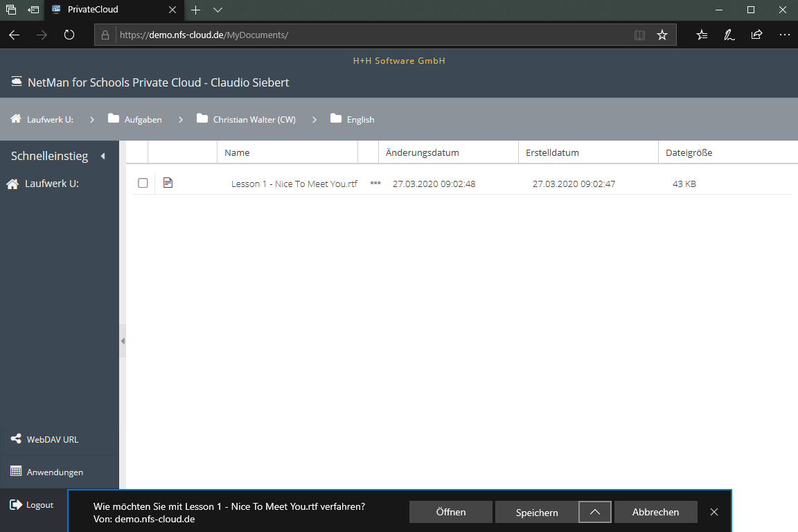This screenshot has width=798, height=532.
Task: Click the created date 27.03.2020 09:02:47
Action: tap(574, 184)
